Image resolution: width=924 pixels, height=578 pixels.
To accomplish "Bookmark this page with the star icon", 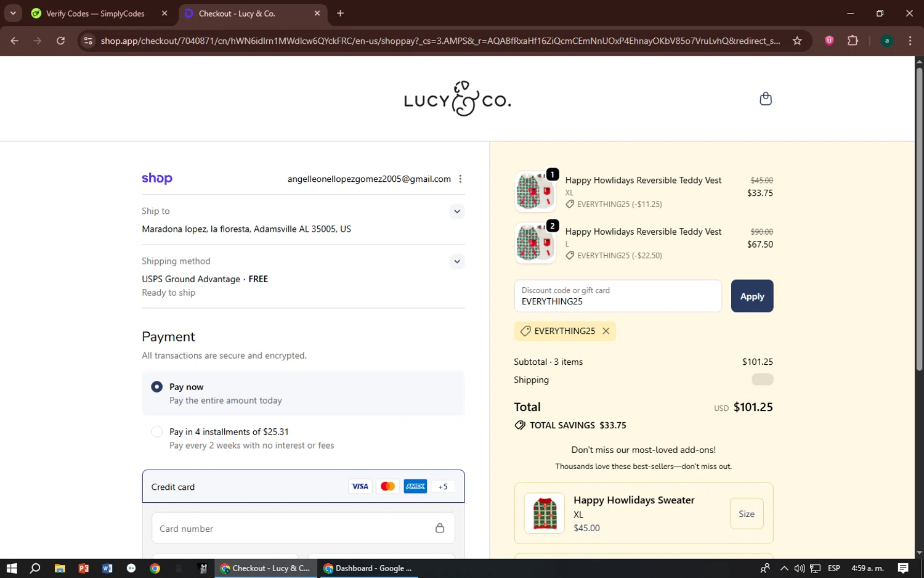I will [797, 41].
